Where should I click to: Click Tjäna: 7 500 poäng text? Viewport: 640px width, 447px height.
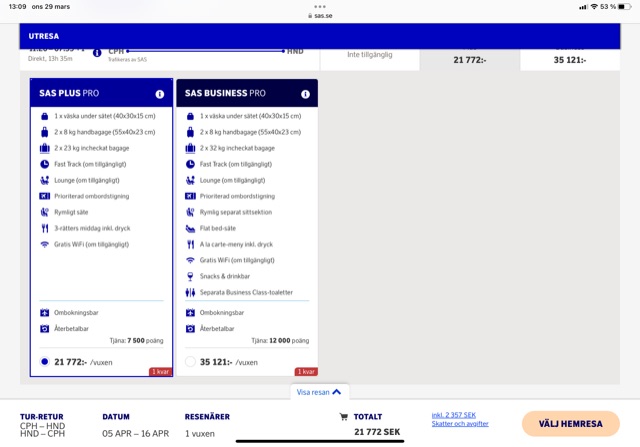(x=136, y=340)
